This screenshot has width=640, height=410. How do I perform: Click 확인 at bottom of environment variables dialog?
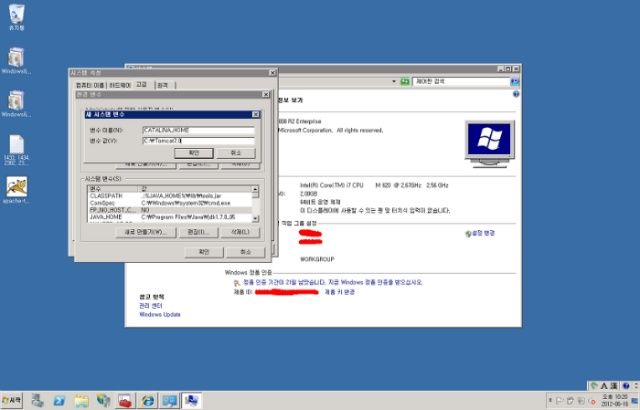click(x=204, y=252)
